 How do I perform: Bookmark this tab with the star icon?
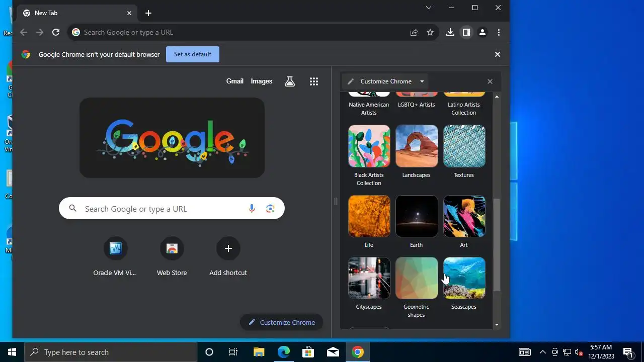[x=430, y=32]
